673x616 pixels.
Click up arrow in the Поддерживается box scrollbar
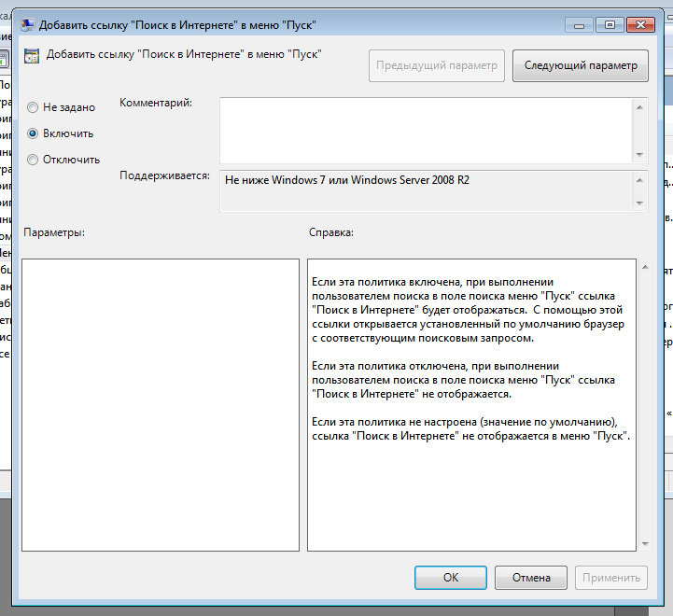[640, 179]
